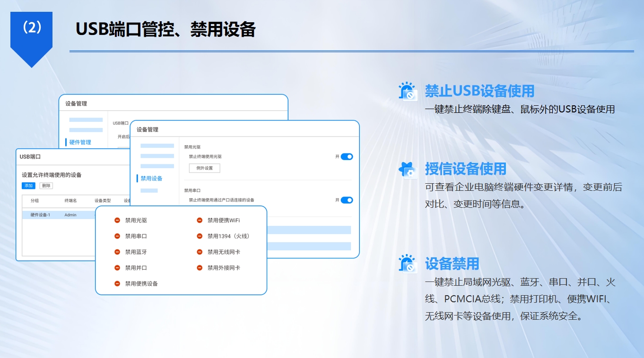The width and height of the screenshot is (644, 358).
Task: Click the alarm icon beside 设备禁用 heading
Action: coord(407,264)
